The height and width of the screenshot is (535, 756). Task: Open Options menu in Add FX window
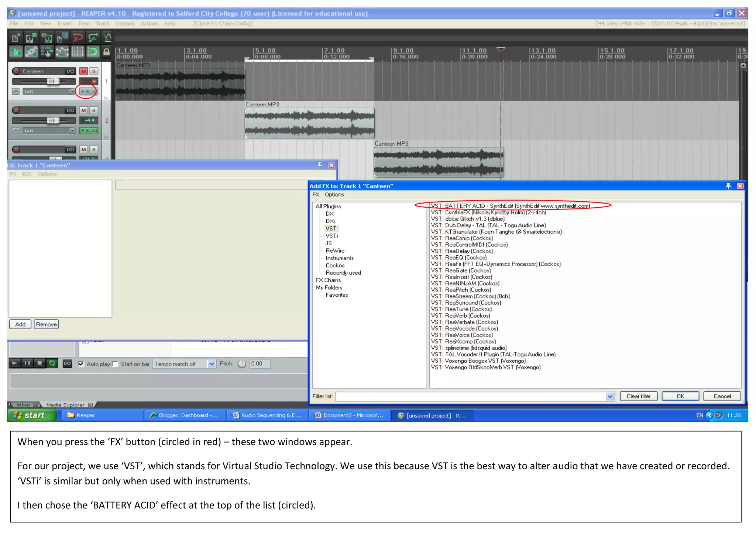pyautogui.click(x=334, y=194)
